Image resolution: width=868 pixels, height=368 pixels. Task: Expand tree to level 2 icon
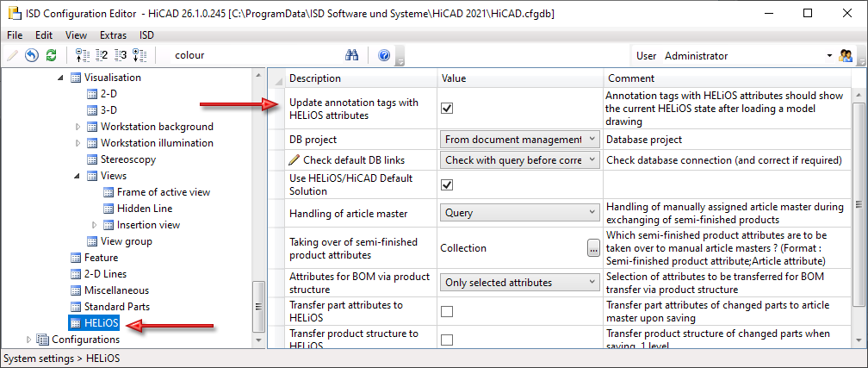102,55
